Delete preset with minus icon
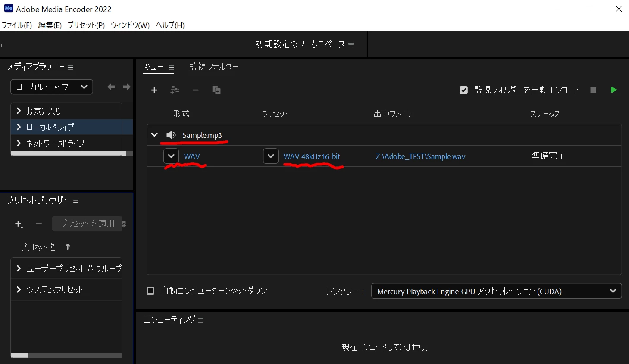Image resolution: width=629 pixels, height=364 pixels. coord(39,224)
